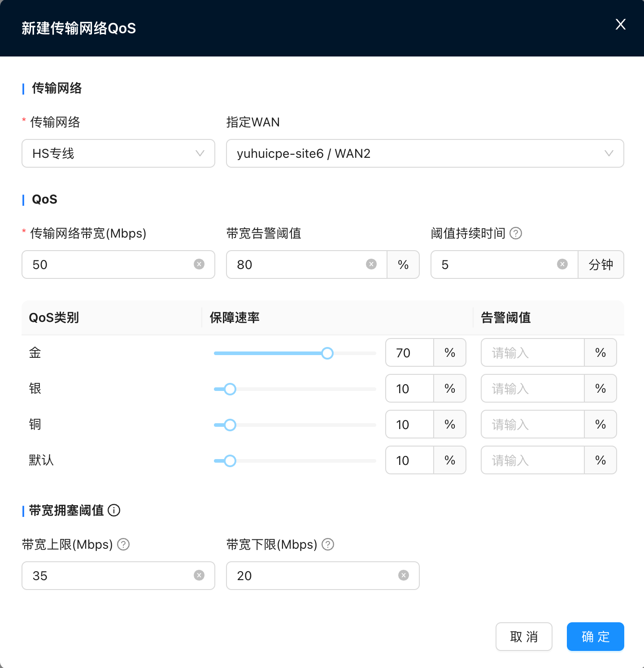Click the 取消 button
Image resolution: width=644 pixels, height=668 pixels.
pyautogui.click(x=524, y=637)
